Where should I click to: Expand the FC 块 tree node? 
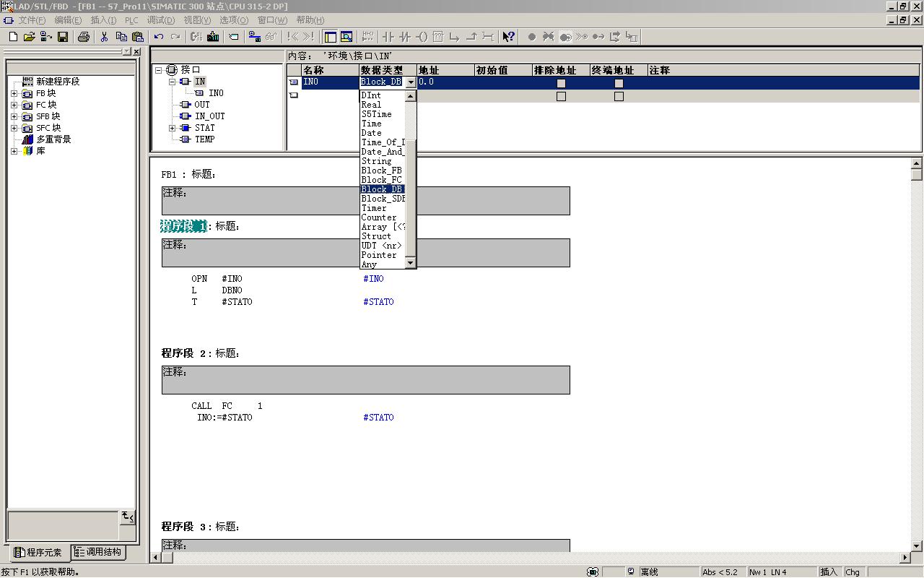(14, 105)
